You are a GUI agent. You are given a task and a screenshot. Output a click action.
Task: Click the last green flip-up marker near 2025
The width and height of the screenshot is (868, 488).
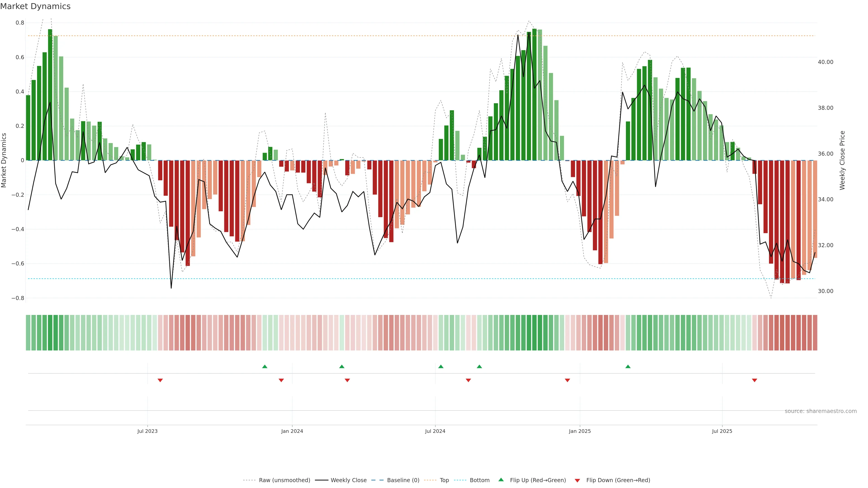coord(628,366)
